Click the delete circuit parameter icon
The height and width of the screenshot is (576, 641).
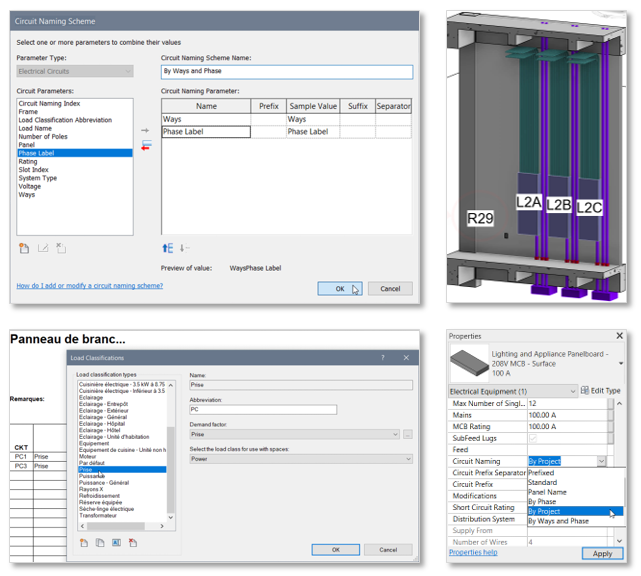[x=61, y=248]
